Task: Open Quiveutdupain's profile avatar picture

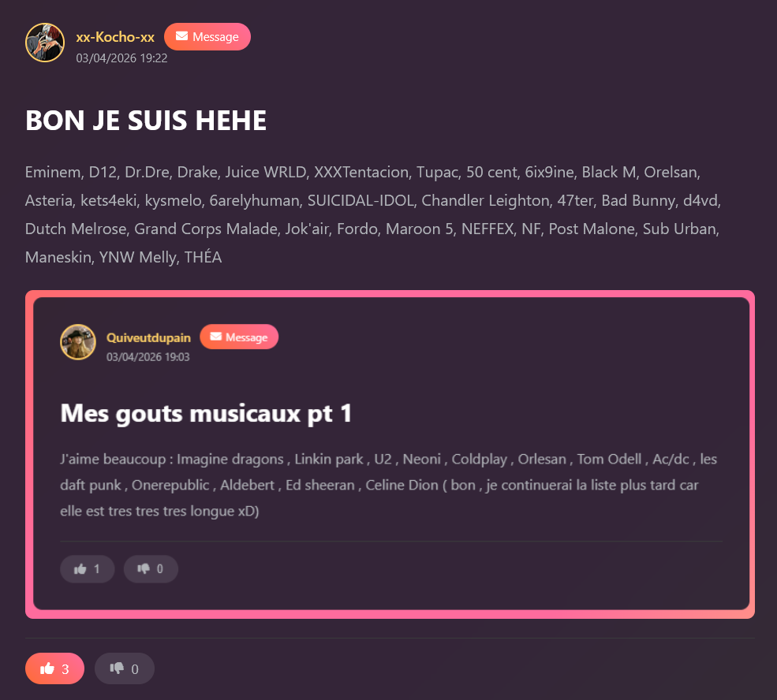Action: pos(78,341)
